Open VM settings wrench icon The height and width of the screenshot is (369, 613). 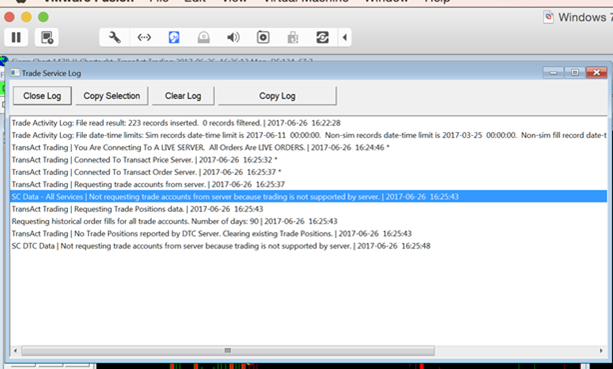(115, 38)
